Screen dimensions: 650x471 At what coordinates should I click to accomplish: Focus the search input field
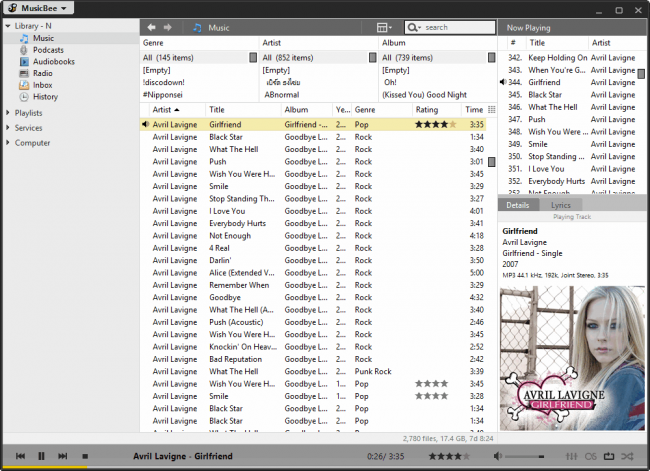(x=458, y=27)
